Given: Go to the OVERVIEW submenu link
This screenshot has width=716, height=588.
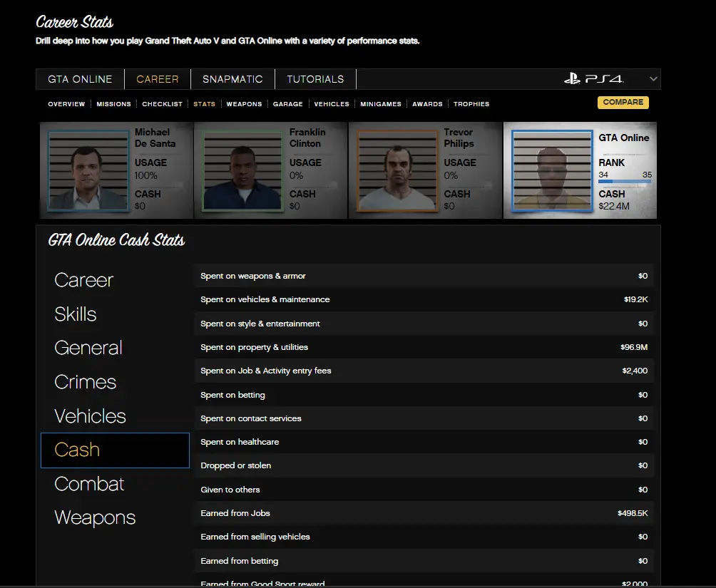Looking at the screenshot, I should tap(66, 104).
